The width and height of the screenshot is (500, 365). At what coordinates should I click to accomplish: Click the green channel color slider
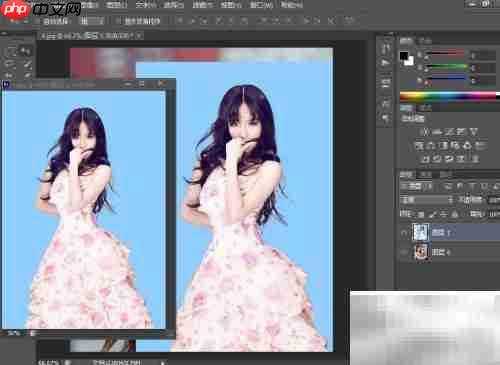[448, 67]
